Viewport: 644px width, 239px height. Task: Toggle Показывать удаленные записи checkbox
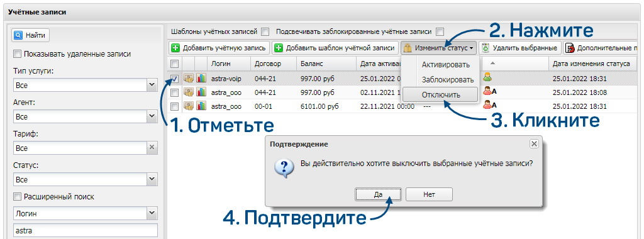17,54
